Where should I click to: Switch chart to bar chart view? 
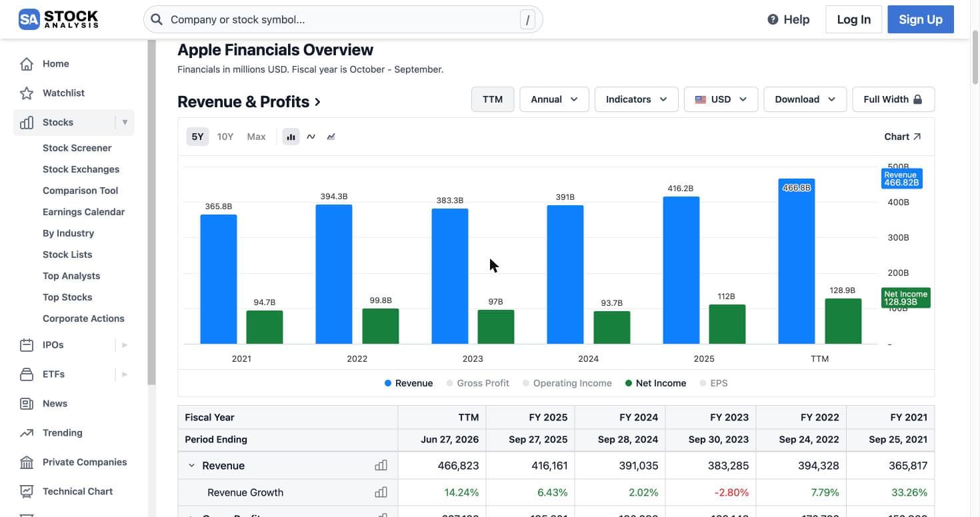[x=291, y=137]
